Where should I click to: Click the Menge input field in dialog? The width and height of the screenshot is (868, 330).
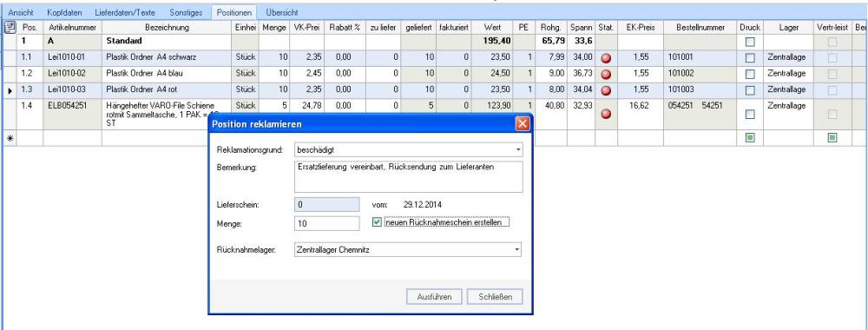(x=327, y=224)
